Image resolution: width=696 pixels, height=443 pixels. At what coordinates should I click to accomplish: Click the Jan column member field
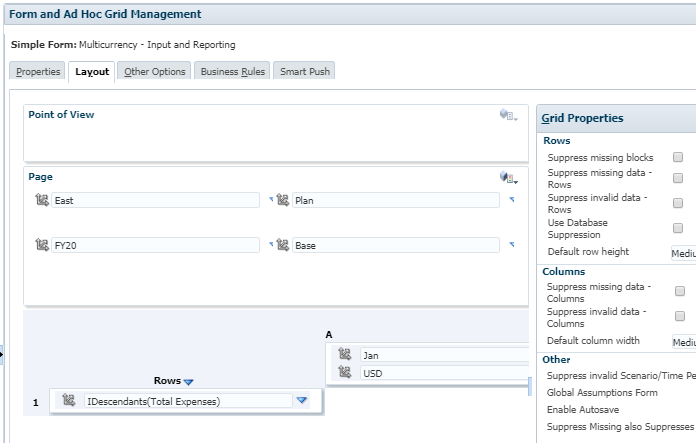coord(445,355)
